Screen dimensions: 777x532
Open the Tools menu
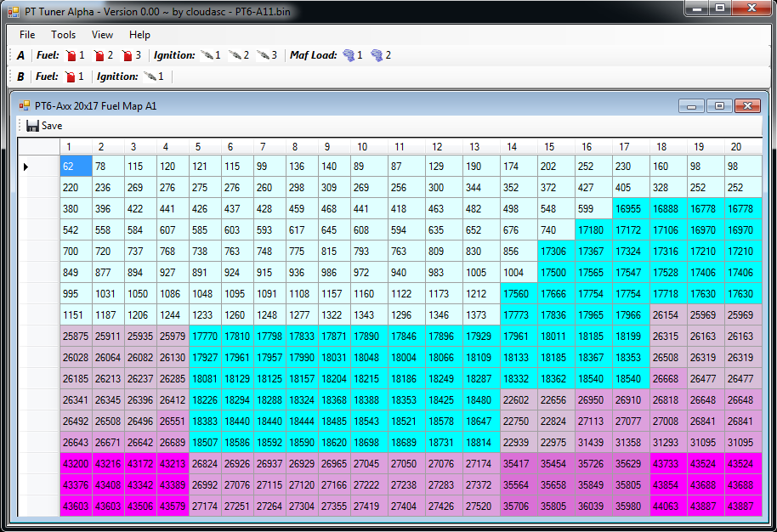pyautogui.click(x=63, y=35)
